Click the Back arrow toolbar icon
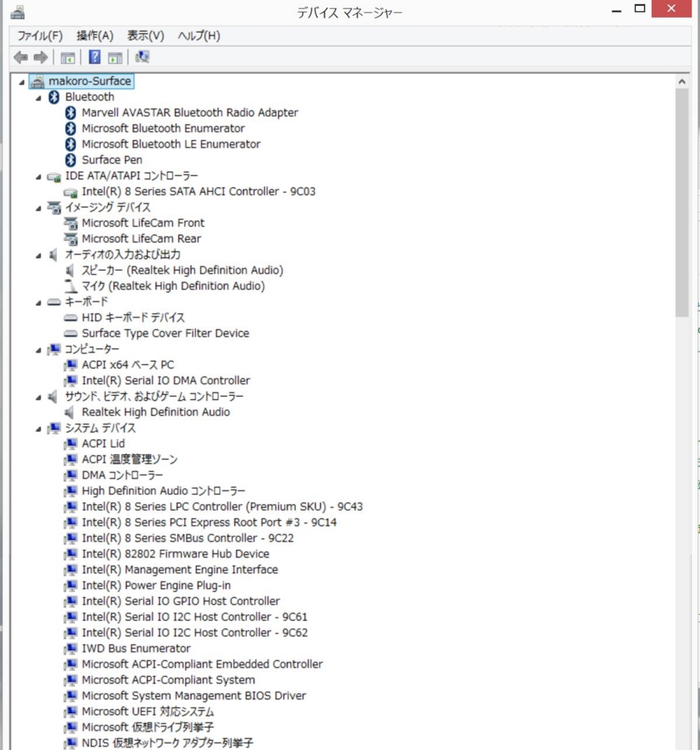The height and width of the screenshot is (750, 700). (x=21, y=57)
